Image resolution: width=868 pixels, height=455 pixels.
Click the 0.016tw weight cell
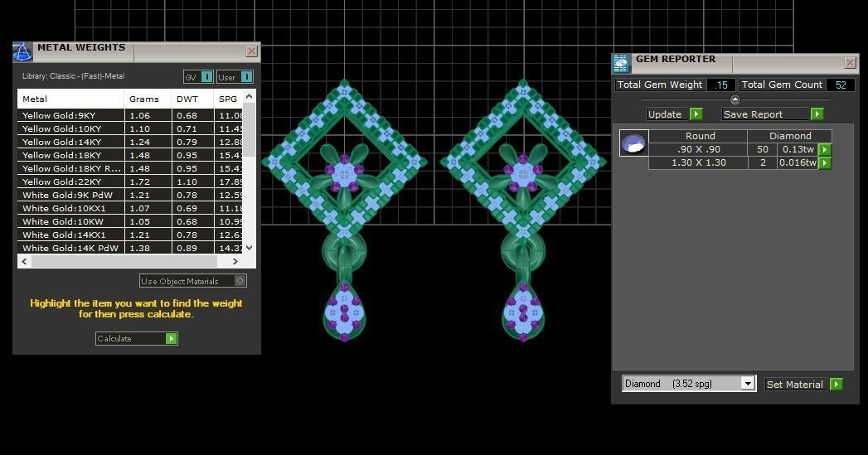click(798, 162)
